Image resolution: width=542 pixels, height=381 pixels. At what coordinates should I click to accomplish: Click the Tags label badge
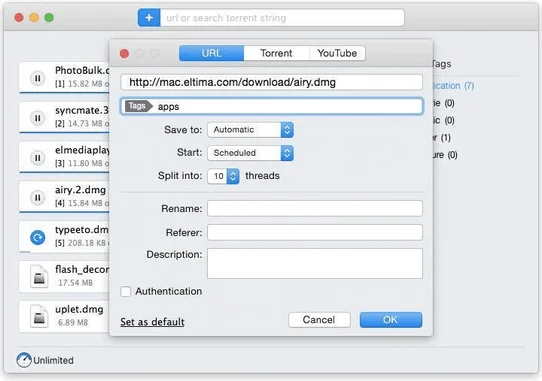(x=139, y=106)
